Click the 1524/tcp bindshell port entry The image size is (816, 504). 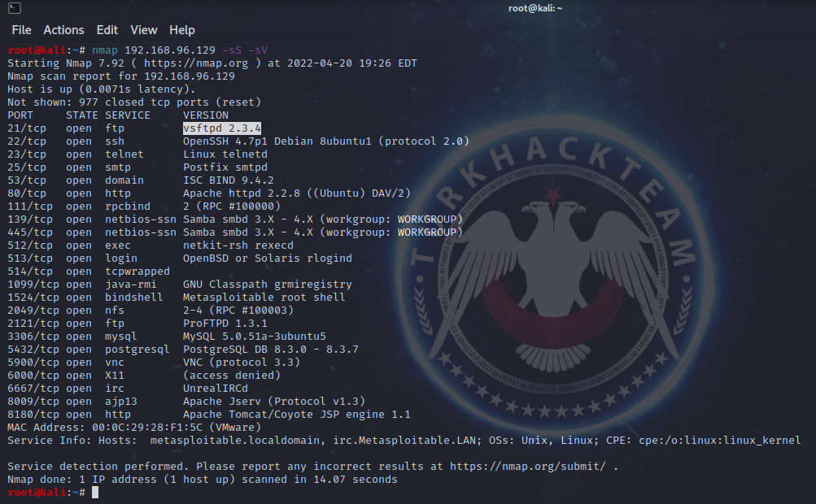tap(33, 298)
